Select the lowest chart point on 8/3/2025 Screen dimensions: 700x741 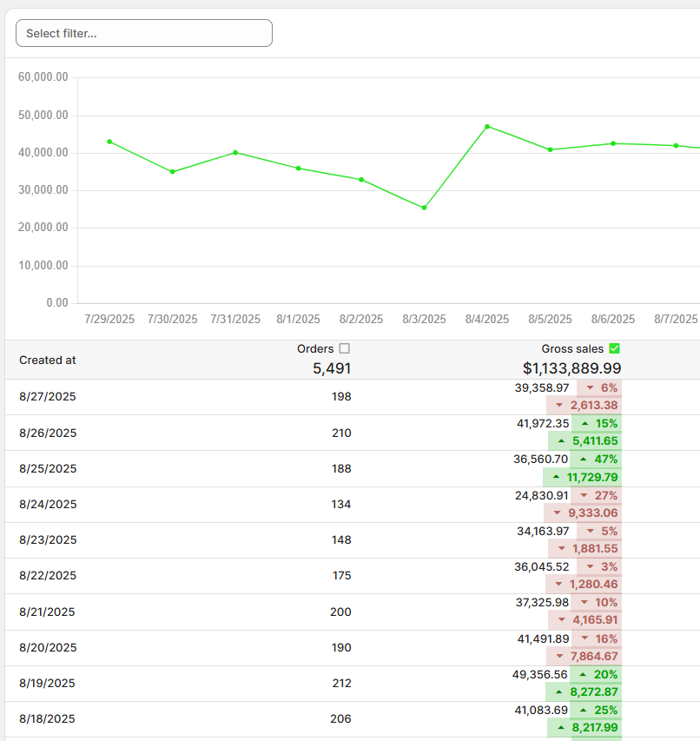(424, 208)
